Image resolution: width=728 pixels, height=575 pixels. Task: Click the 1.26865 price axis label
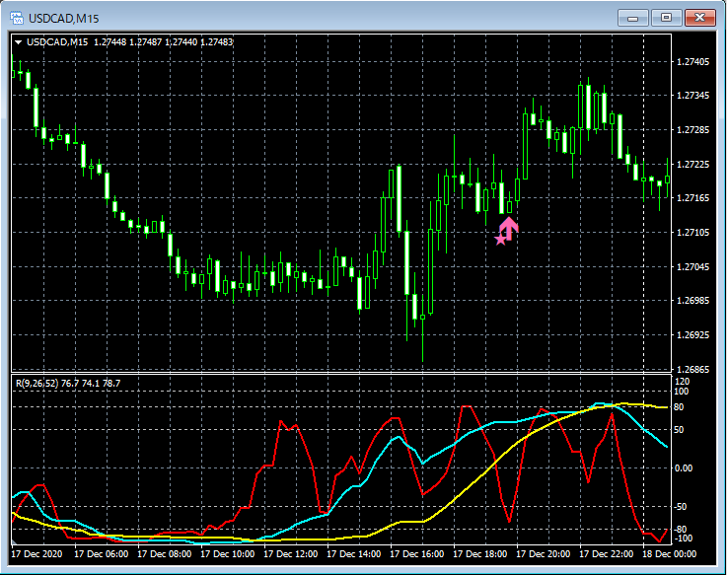pos(692,369)
